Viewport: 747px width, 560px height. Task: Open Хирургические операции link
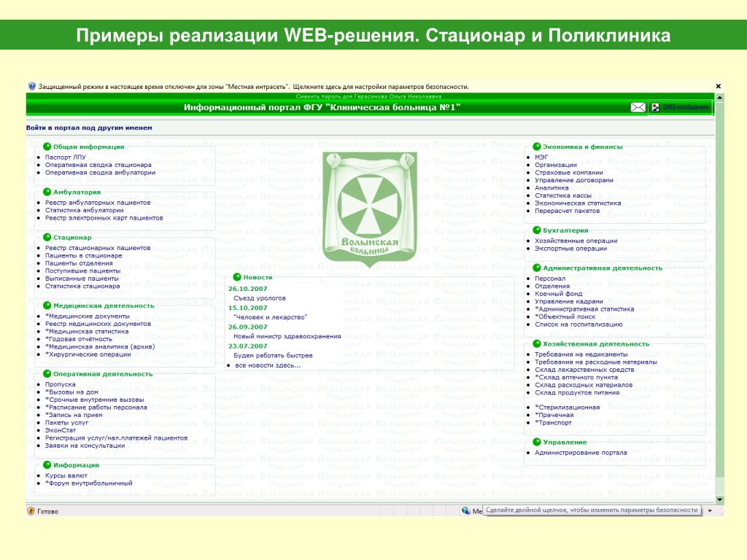[88, 354]
